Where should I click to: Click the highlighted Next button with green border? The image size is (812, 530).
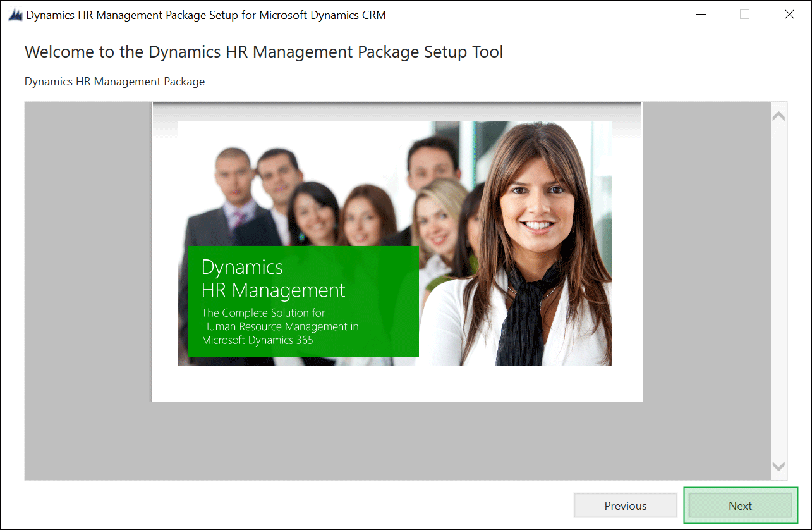pyautogui.click(x=741, y=505)
